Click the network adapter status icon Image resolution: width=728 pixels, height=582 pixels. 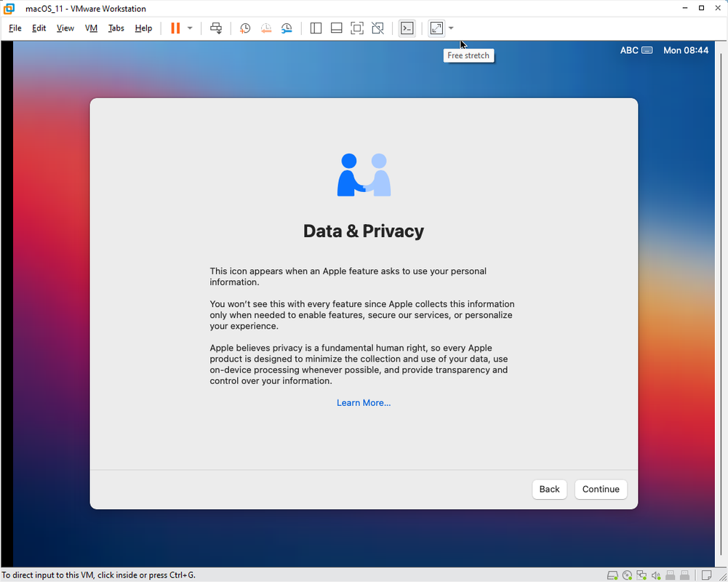coord(641,575)
